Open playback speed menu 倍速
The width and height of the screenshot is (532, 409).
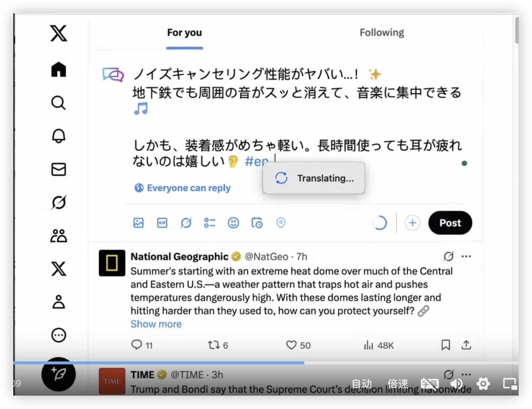(x=398, y=383)
